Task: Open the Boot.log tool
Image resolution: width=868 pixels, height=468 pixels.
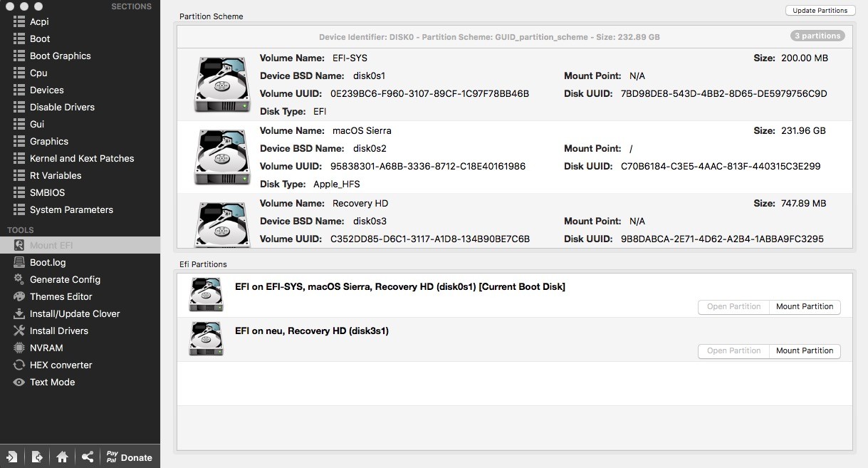Action: click(80, 262)
